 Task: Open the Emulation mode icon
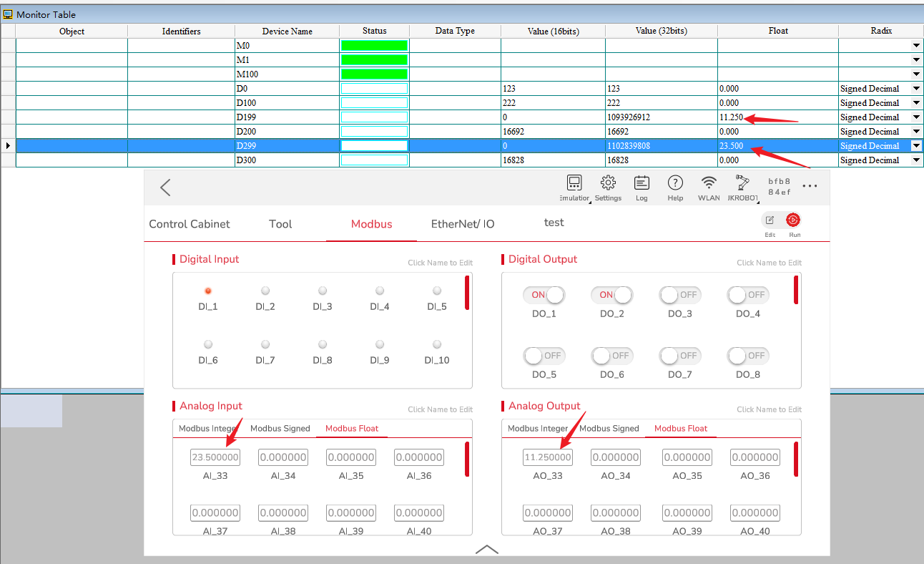pos(574,183)
